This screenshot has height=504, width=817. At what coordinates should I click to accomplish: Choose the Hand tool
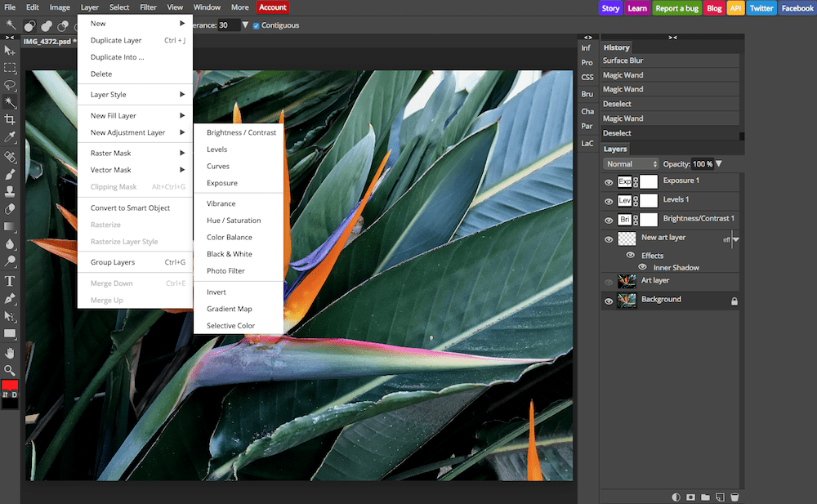click(x=11, y=352)
